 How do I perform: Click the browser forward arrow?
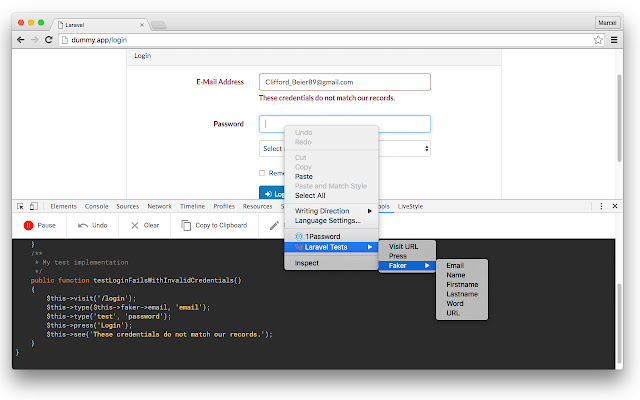click(x=35, y=40)
